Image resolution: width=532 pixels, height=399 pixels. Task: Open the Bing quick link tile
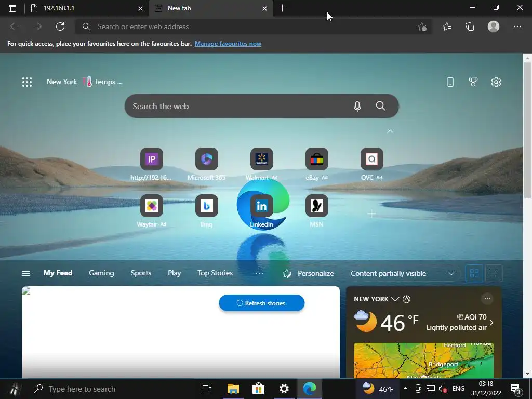point(206,211)
